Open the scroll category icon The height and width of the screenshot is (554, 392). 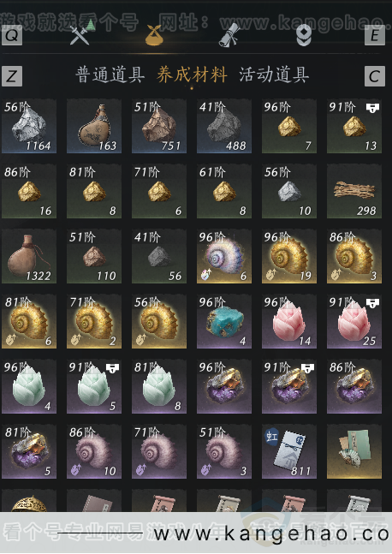[229, 35]
